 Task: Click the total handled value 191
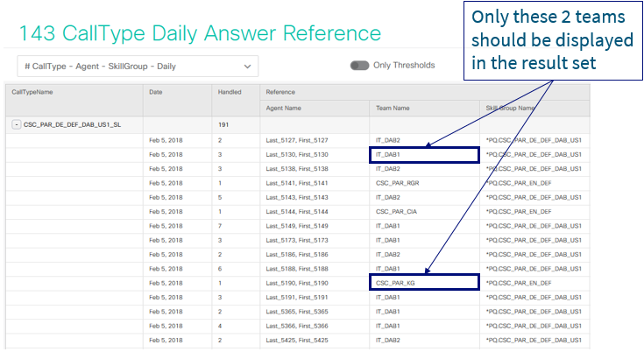[223, 124]
